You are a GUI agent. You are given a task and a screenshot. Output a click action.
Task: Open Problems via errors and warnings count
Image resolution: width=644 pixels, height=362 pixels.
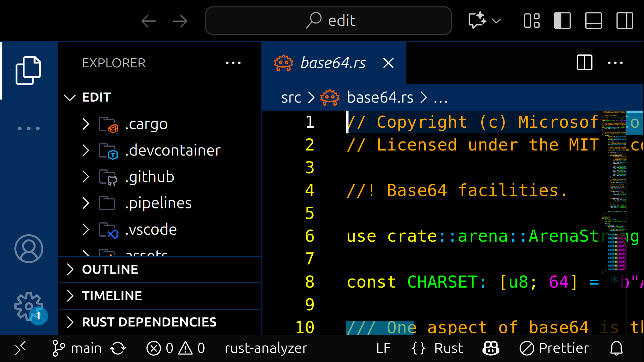[x=175, y=348]
